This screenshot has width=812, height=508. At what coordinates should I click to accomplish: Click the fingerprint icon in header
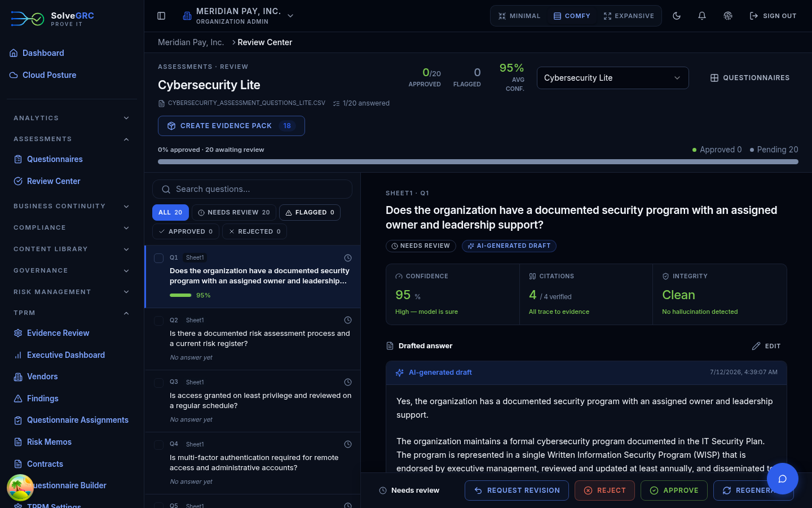(x=728, y=16)
